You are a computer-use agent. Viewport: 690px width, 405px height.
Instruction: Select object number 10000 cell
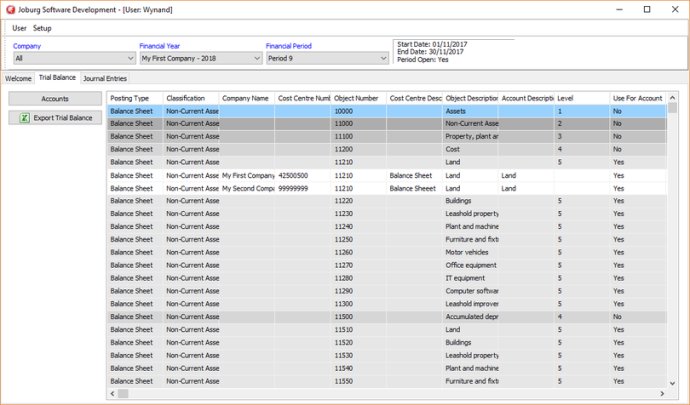pos(359,111)
